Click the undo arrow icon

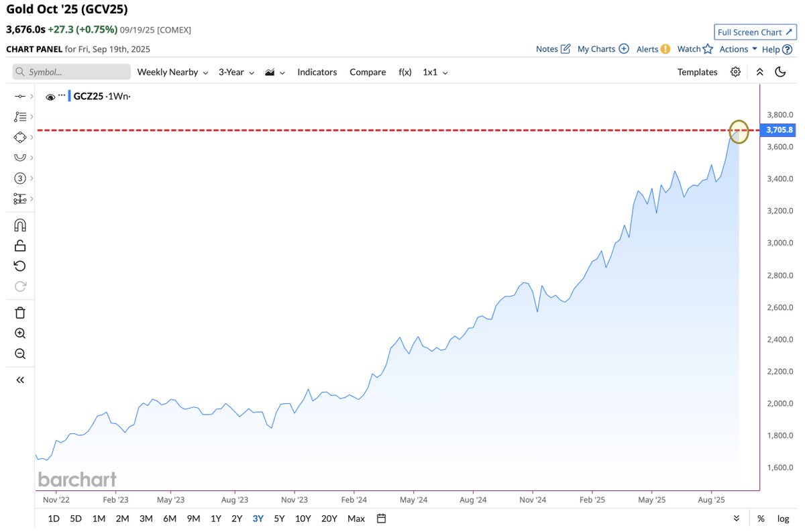coord(20,266)
